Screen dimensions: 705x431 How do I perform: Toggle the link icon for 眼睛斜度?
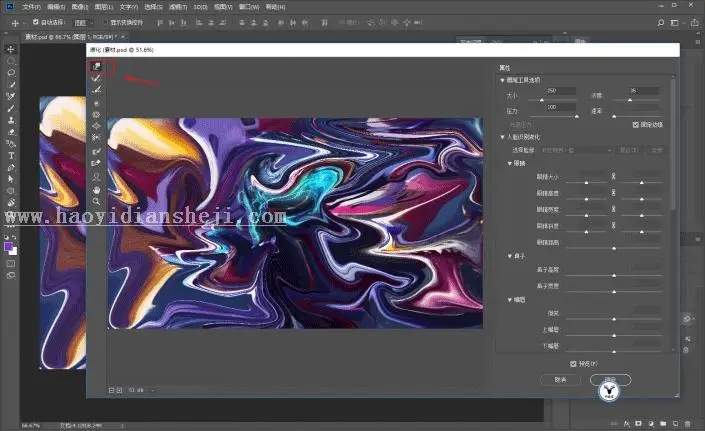tap(613, 225)
